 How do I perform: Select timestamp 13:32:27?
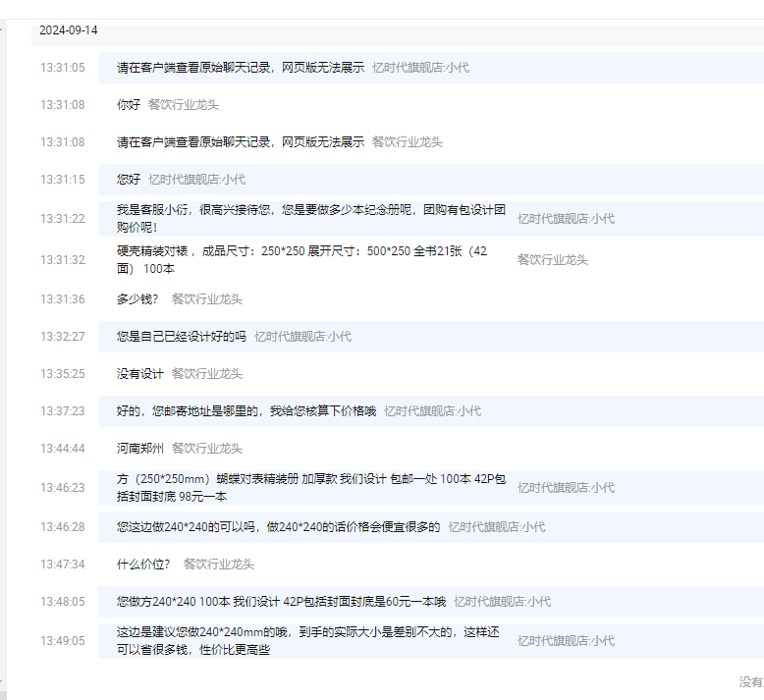coord(63,337)
